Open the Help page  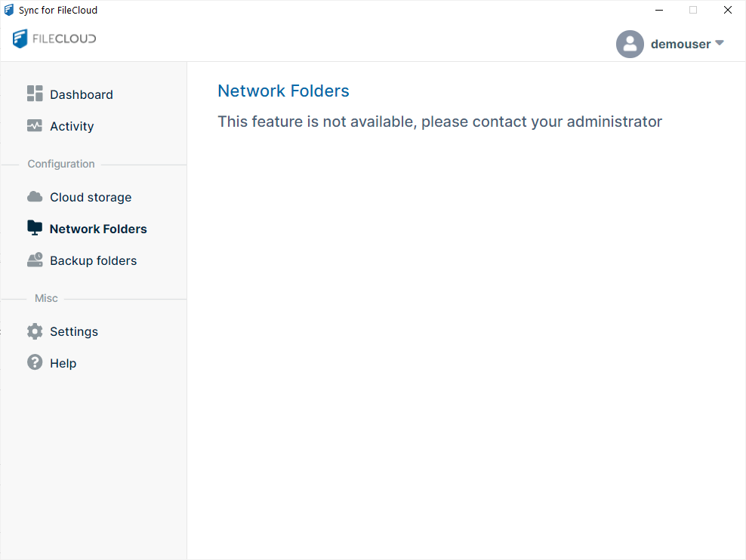click(63, 363)
